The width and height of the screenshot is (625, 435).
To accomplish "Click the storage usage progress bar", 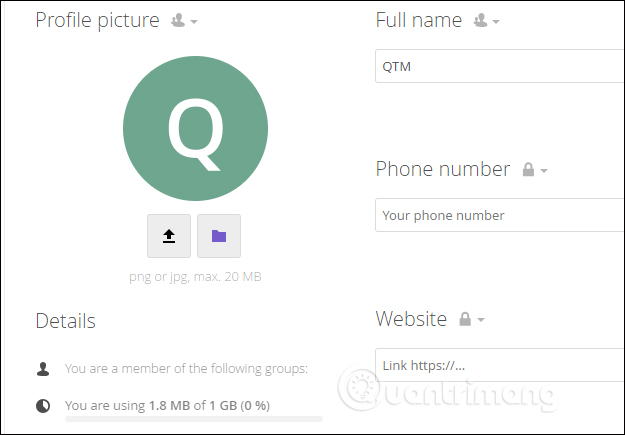I will coord(193,419).
